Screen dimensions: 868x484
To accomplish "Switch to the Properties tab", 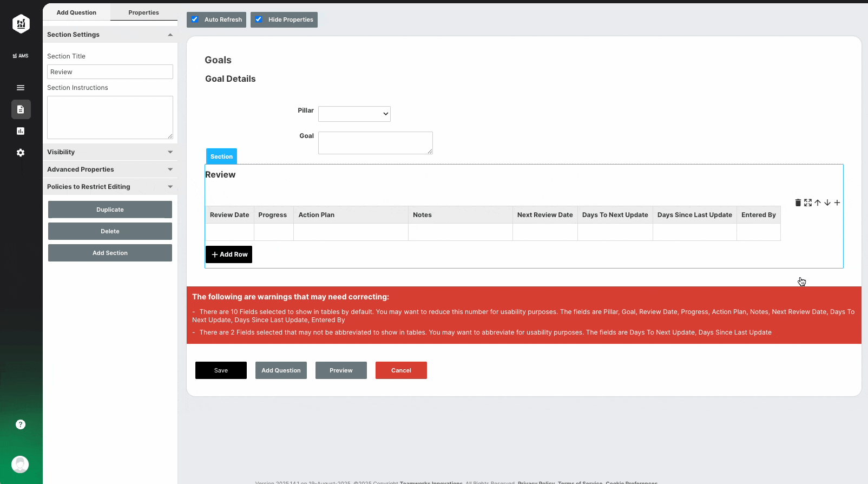I will pyautogui.click(x=144, y=12).
